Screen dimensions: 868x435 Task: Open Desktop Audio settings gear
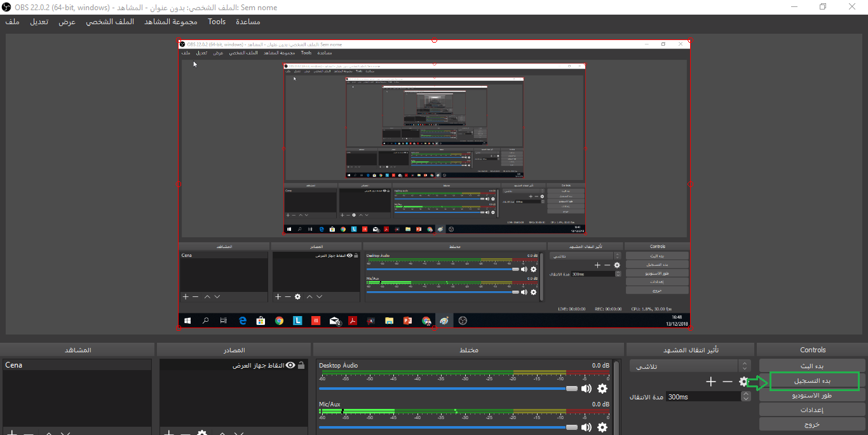602,389
